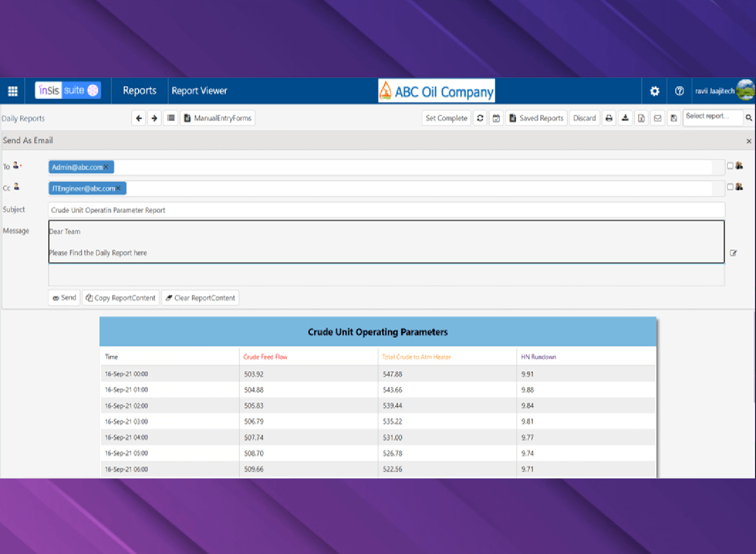Image resolution: width=756 pixels, height=554 pixels.
Task: Open the help question mark icon
Action: coord(679,91)
